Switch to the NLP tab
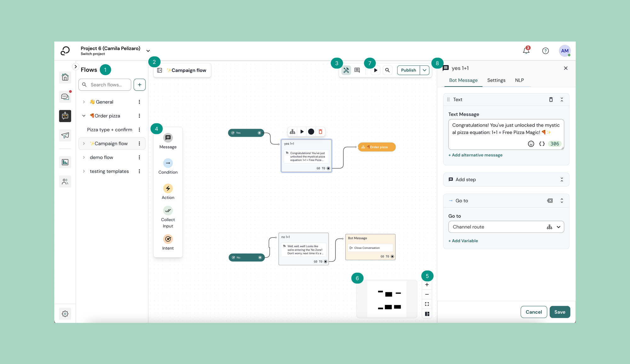 pyautogui.click(x=519, y=80)
